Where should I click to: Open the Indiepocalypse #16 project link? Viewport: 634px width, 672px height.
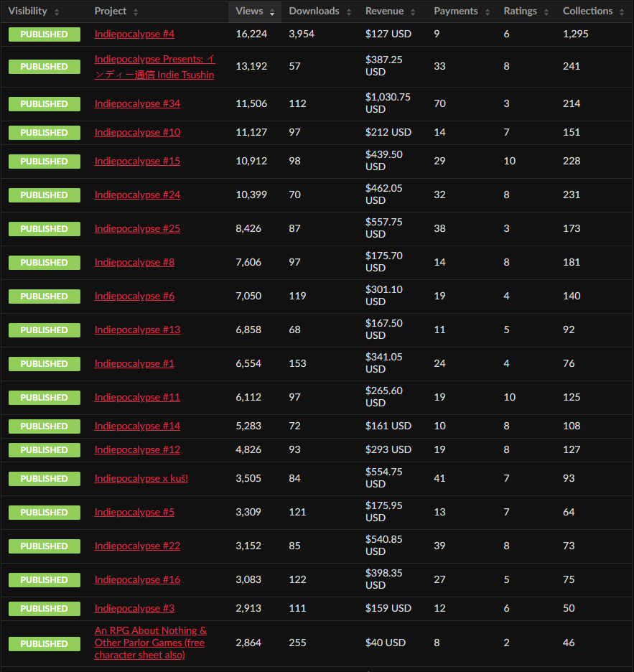[137, 579]
